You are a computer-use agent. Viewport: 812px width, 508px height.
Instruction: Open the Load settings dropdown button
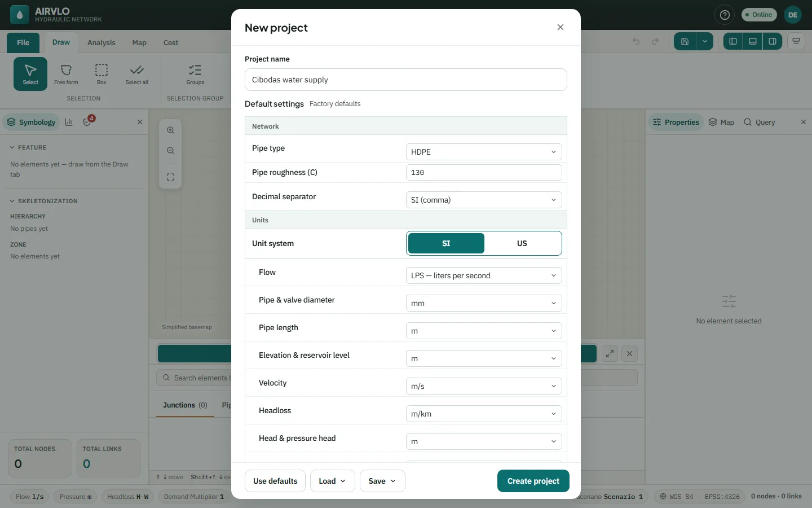pos(332,481)
